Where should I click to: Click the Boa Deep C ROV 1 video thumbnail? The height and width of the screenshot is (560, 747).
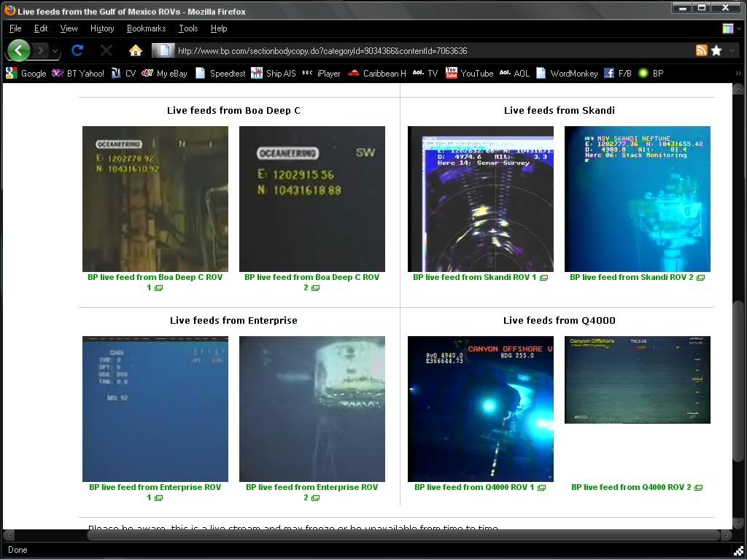tap(155, 199)
